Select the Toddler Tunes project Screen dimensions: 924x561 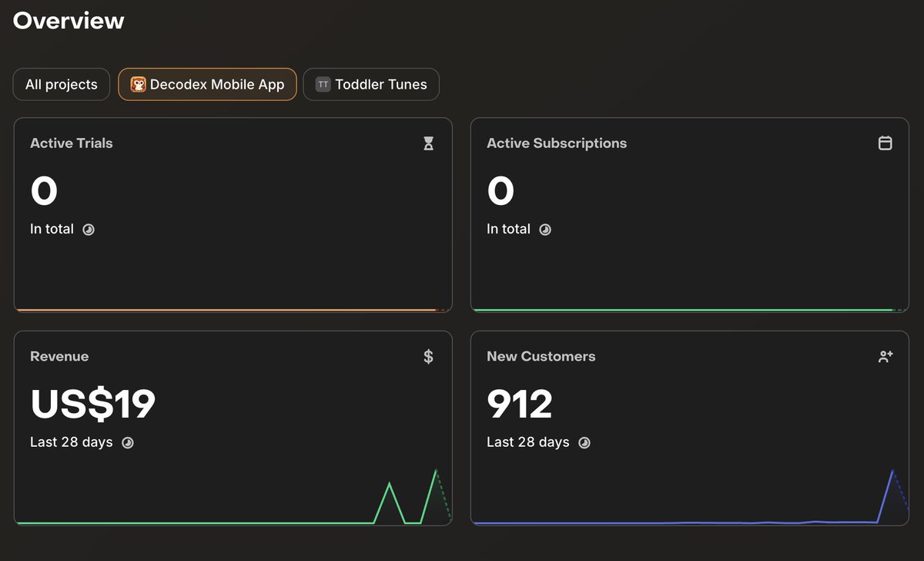(x=371, y=85)
